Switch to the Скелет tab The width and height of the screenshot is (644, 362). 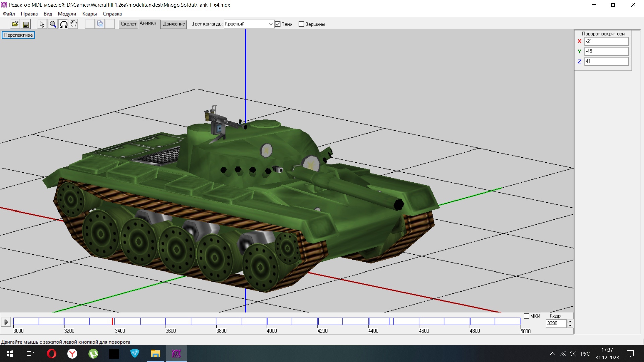click(128, 24)
